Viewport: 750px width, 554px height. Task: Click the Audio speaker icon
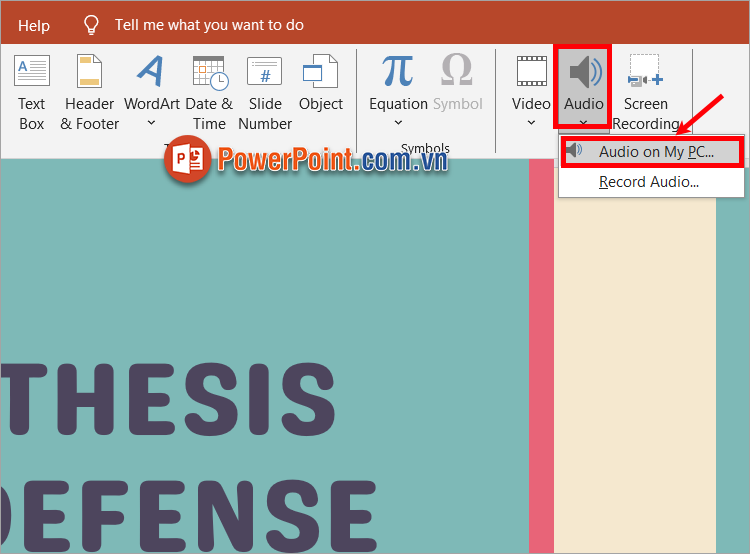point(583,74)
